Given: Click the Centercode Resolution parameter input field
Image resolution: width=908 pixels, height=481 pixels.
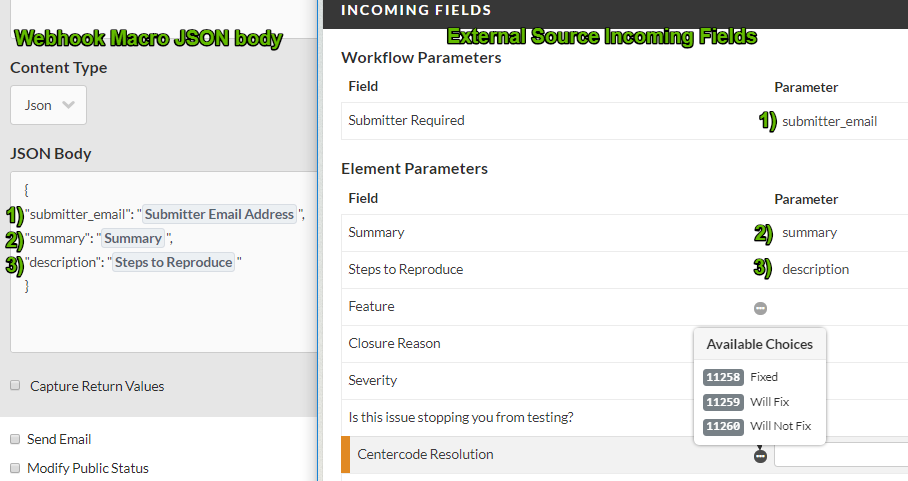Looking at the screenshot, I should point(841,455).
